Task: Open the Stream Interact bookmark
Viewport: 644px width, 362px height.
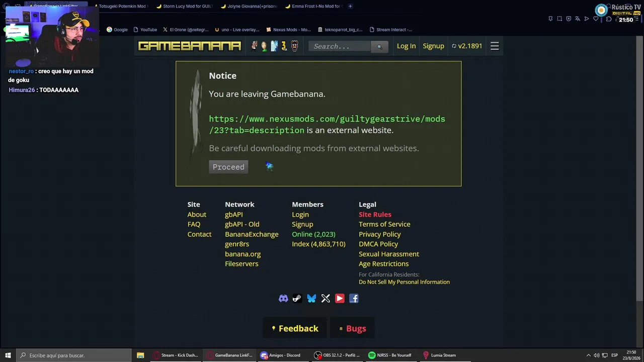Action: tap(391, 30)
